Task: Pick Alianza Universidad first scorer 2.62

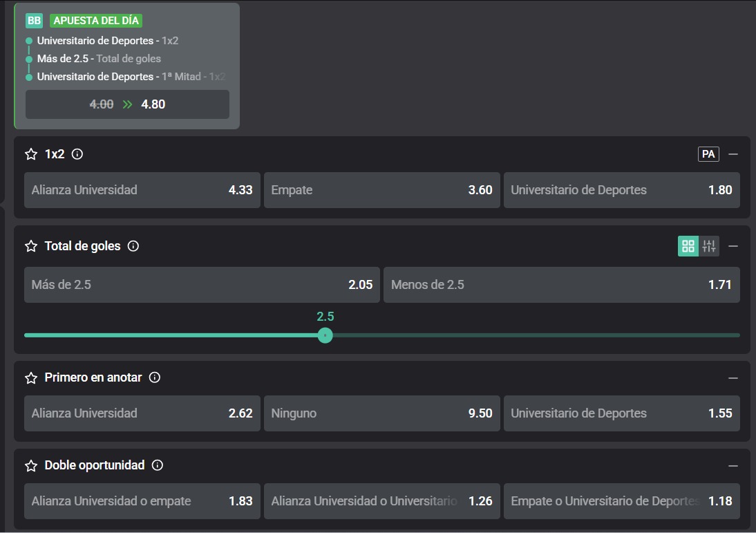Action: coord(142,413)
